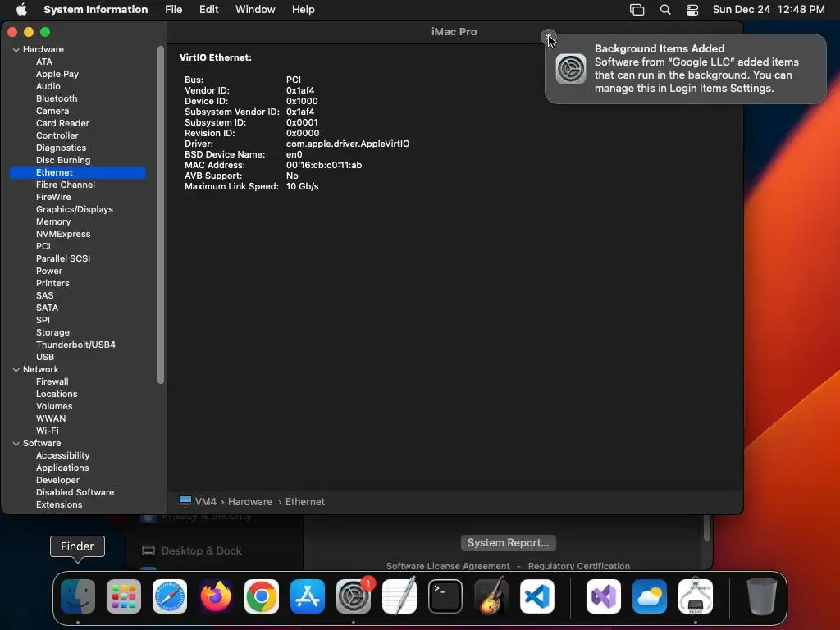
Task: Open System Settings dock icon with badge
Action: (354, 596)
